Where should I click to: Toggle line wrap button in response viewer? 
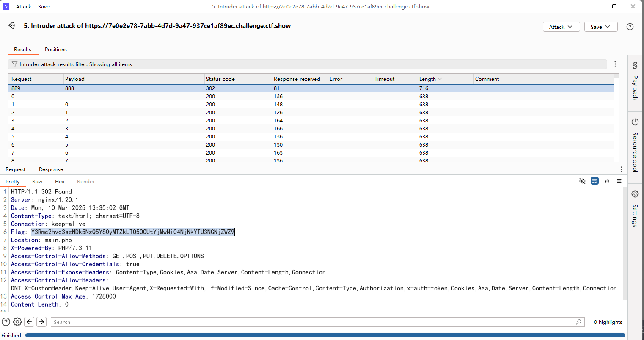click(594, 181)
